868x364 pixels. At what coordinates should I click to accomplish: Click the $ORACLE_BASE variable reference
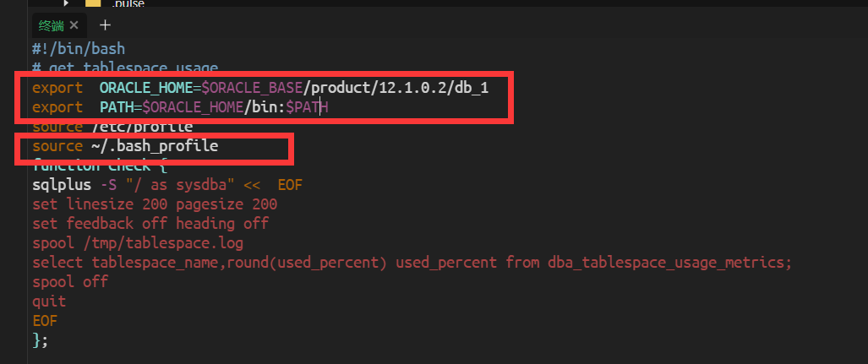[x=252, y=87]
